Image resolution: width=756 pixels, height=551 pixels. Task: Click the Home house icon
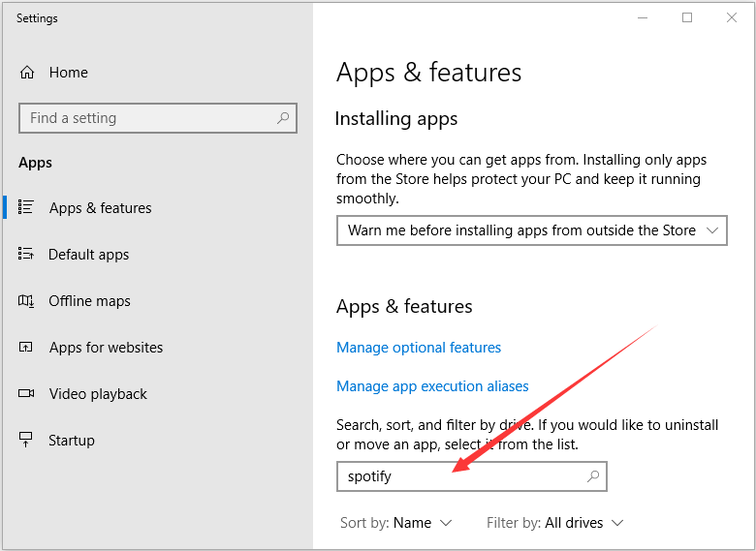click(x=27, y=73)
